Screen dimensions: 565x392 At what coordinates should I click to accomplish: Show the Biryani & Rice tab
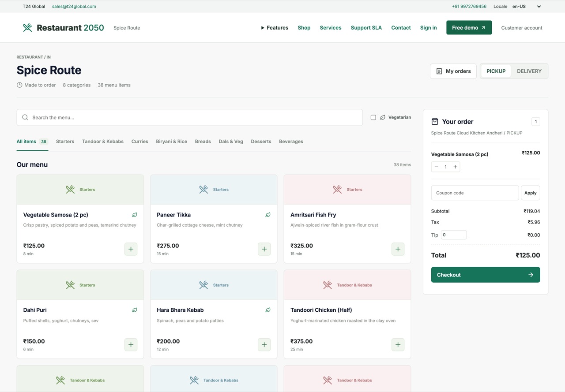point(171,142)
